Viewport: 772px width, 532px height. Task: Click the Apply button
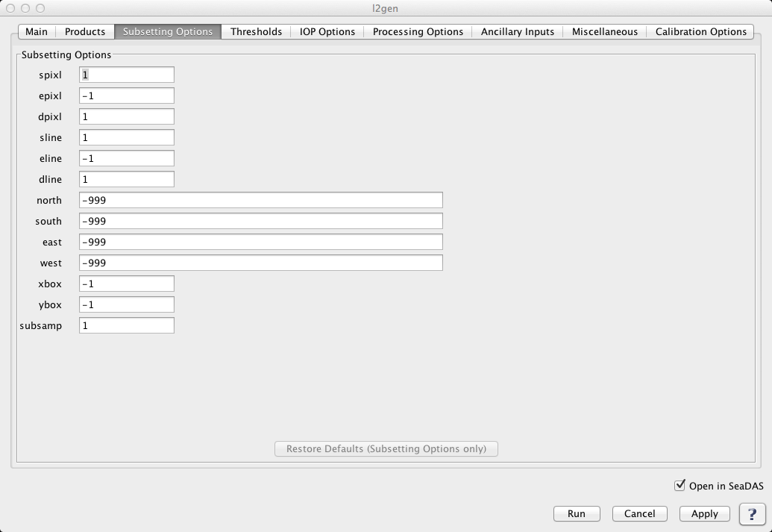pyautogui.click(x=705, y=514)
